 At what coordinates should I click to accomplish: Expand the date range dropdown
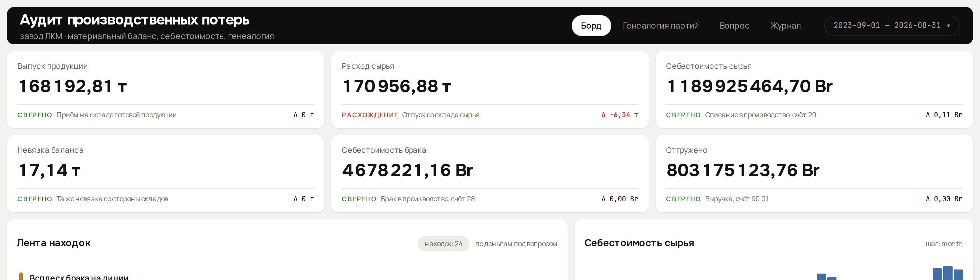click(x=892, y=25)
